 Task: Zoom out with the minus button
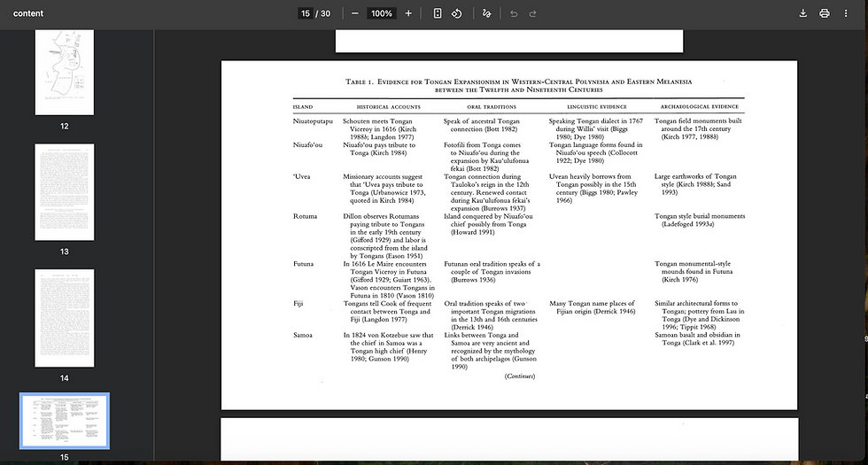pyautogui.click(x=355, y=13)
